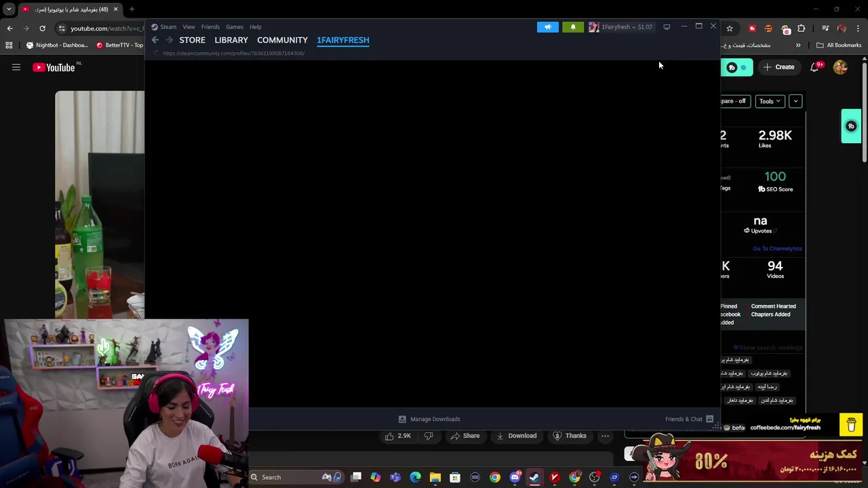
Task: Open a new Chrome tab
Action: pos(132,9)
